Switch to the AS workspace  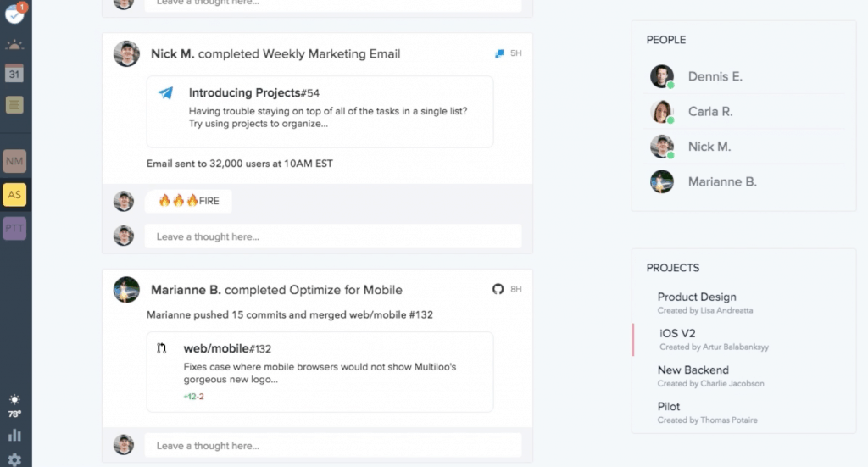14,195
